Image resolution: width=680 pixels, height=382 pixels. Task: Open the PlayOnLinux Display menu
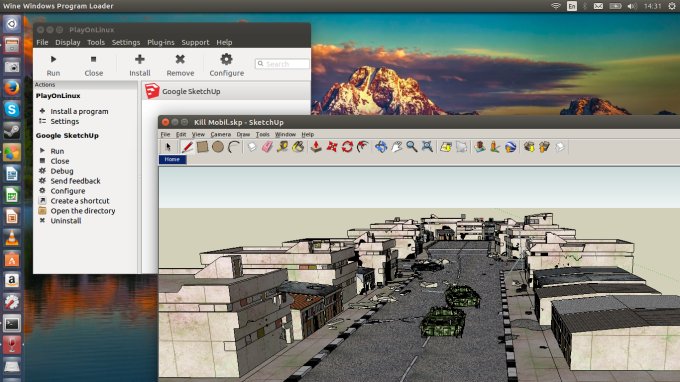pos(68,42)
